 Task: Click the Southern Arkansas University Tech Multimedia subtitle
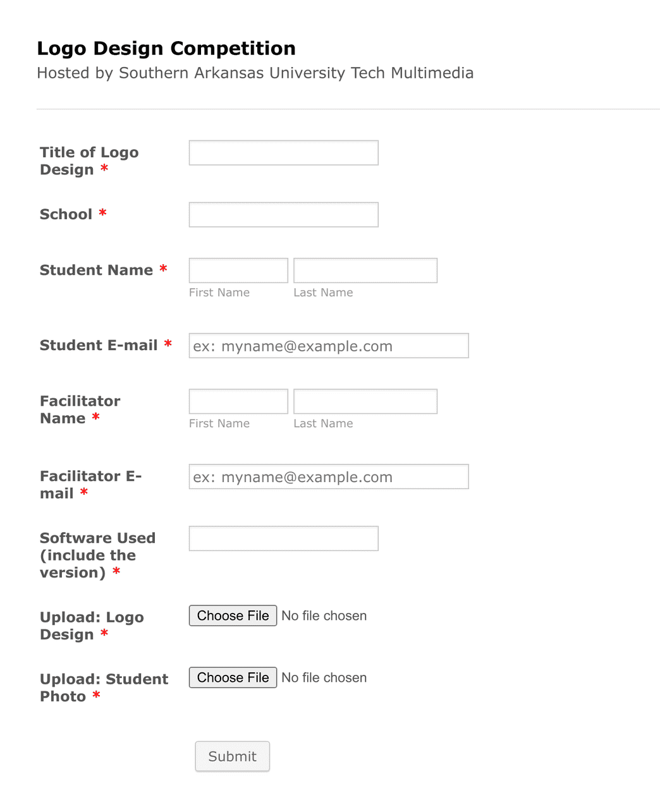pos(255,73)
